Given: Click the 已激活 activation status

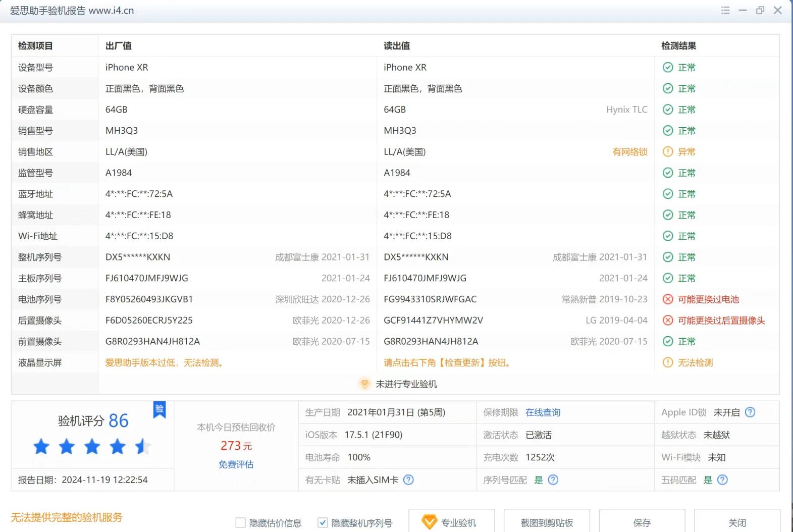Looking at the screenshot, I should tap(538, 435).
